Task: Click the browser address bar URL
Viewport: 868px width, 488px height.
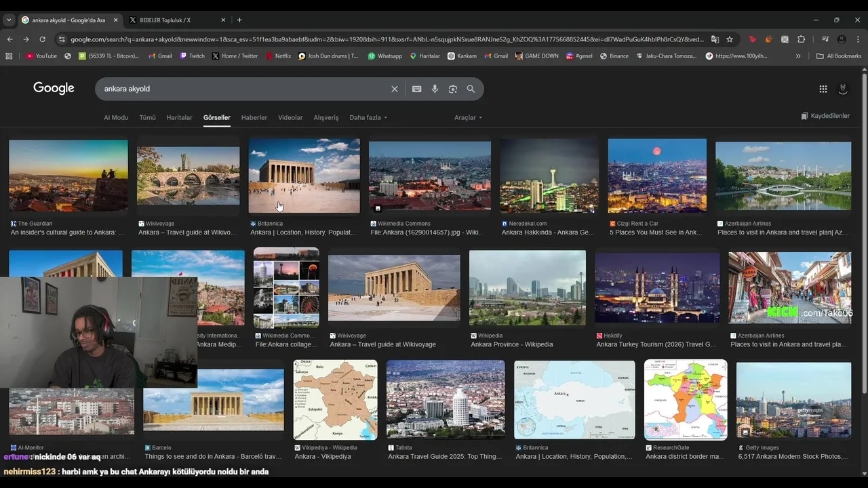Action: point(387,39)
